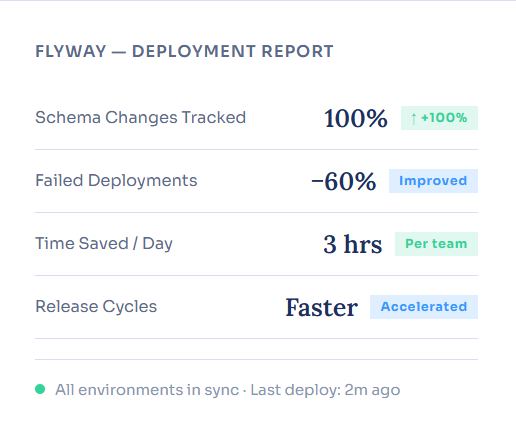Click the 100% value
Viewport: 516px width, 437px height.
point(356,118)
